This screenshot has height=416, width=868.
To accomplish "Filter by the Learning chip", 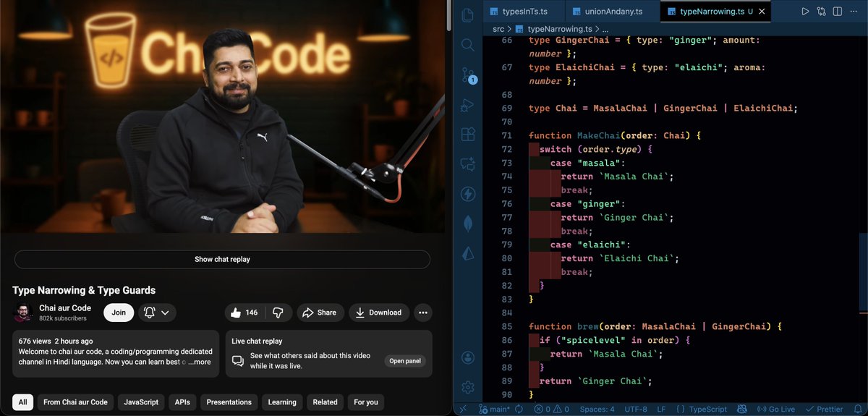I will pos(282,402).
